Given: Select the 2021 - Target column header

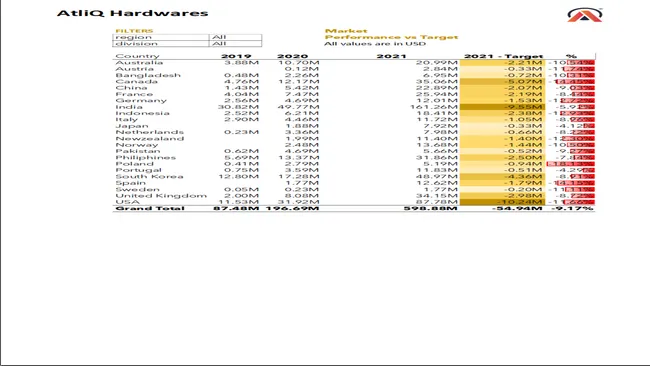Looking at the screenshot, I should [x=503, y=56].
